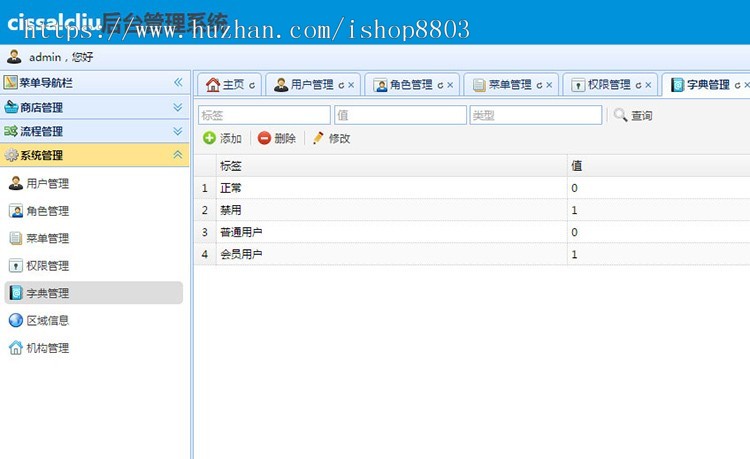Collapse the 菜单导航栏 sidebar panel

click(178, 82)
